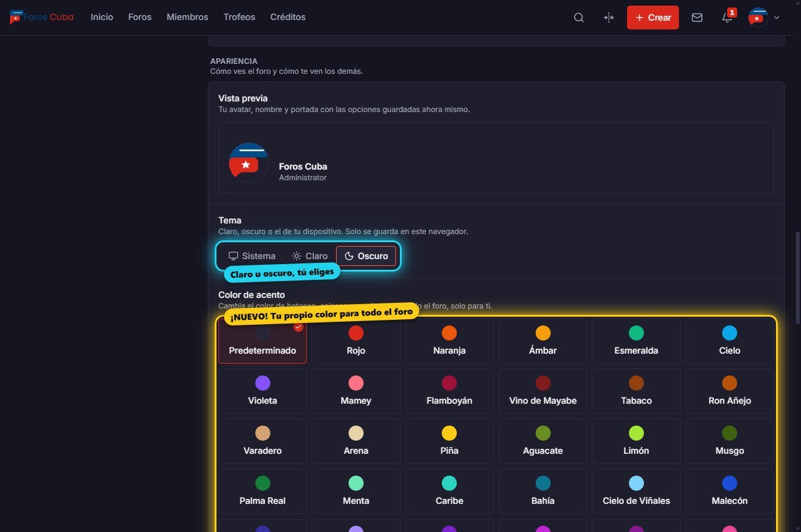
Task: Pick the Caribe accent color
Action: click(449, 491)
